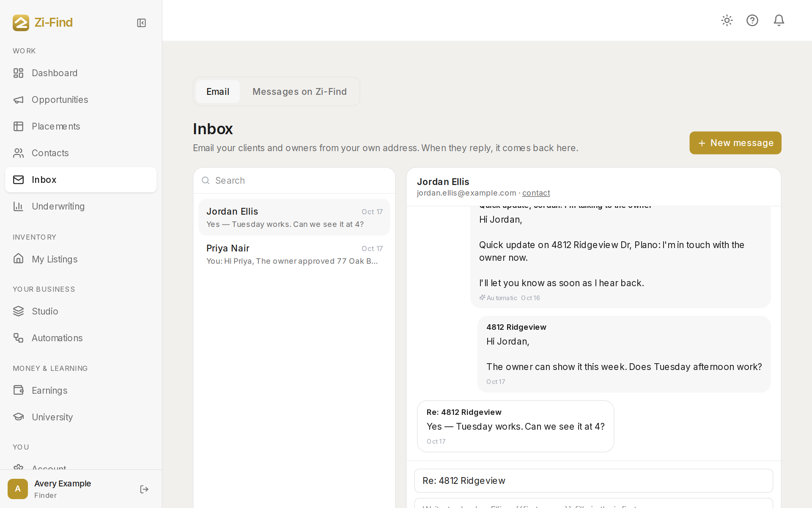This screenshot has width=812, height=508.
Task: Open My Listings in sidebar
Action: (x=81, y=259)
